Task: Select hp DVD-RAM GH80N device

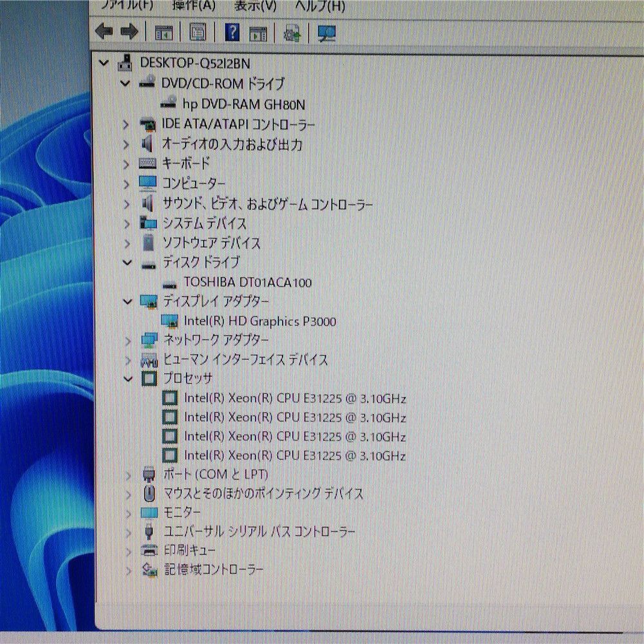Action: [x=243, y=104]
